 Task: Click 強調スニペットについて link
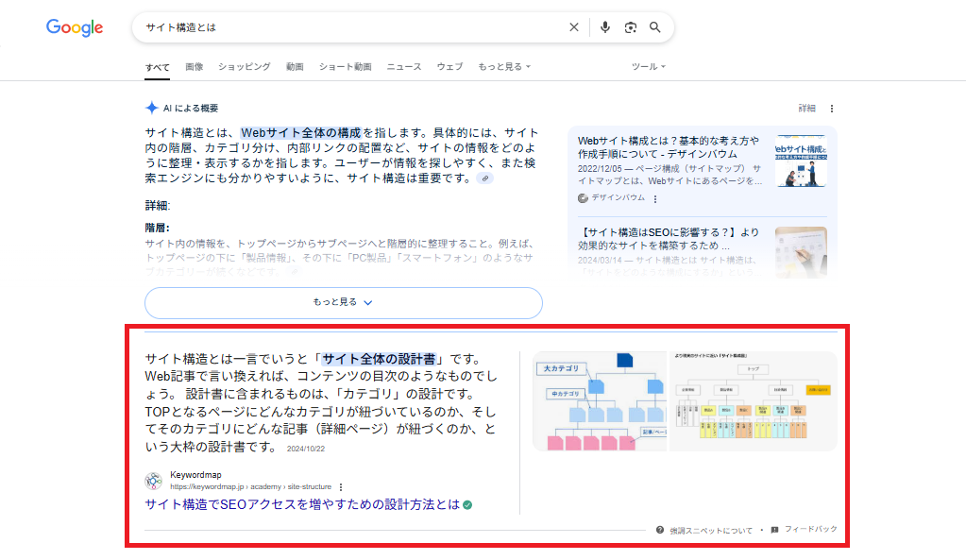coord(711,531)
